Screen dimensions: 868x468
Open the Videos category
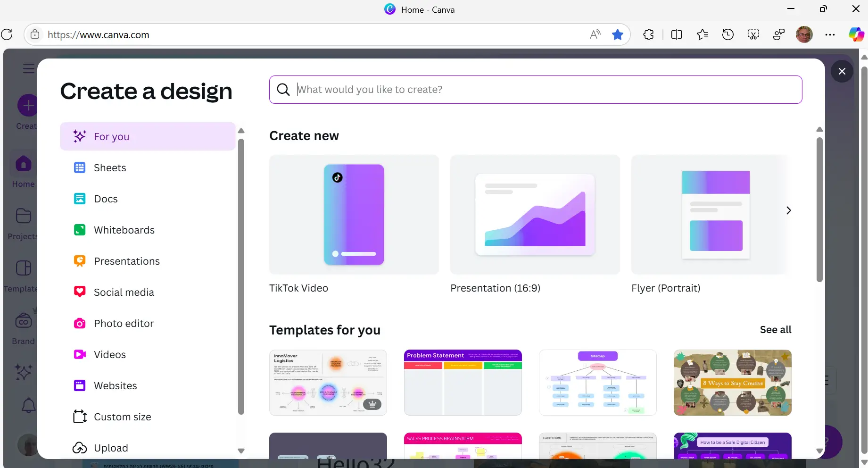click(148, 354)
